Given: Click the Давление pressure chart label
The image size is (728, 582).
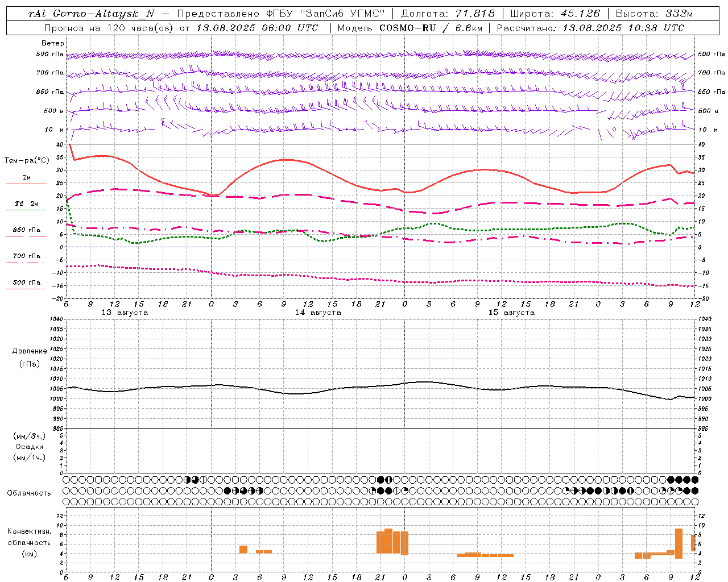Looking at the screenshot, I should [30, 351].
